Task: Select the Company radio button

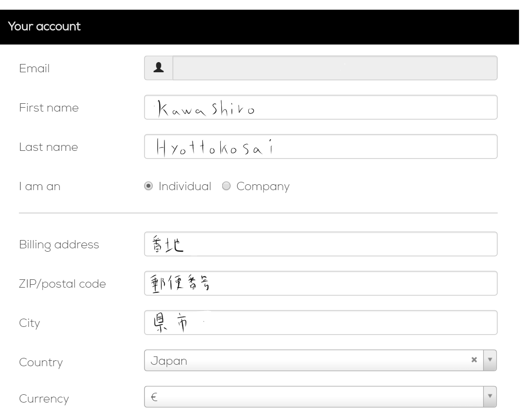Action: [226, 186]
